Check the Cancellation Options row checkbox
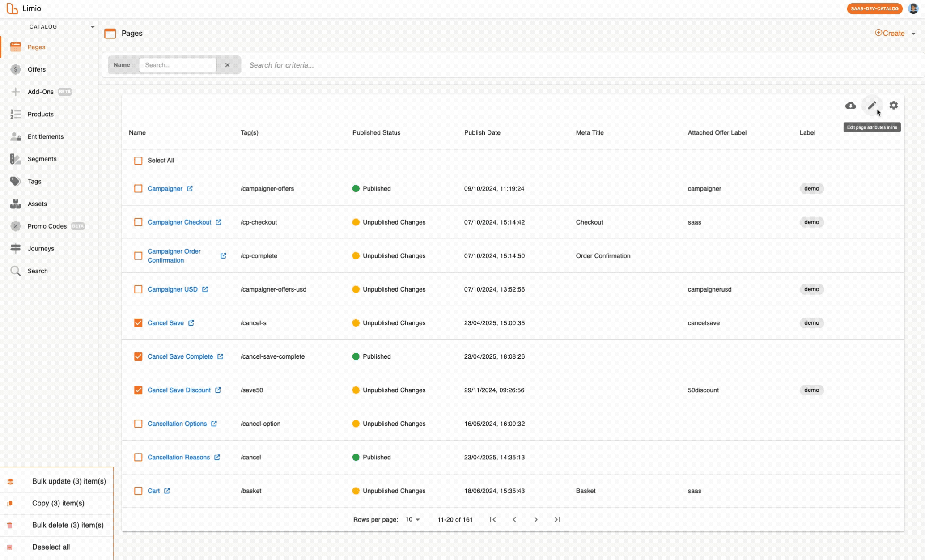 138,424
